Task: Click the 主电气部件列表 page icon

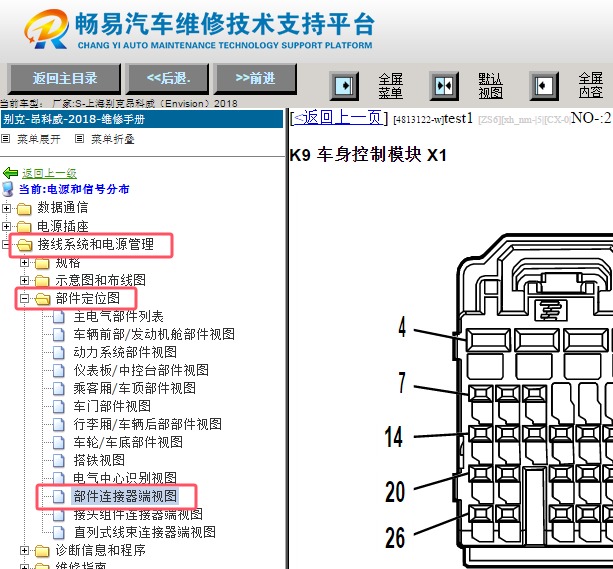Action: pyautogui.click(x=59, y=316)
